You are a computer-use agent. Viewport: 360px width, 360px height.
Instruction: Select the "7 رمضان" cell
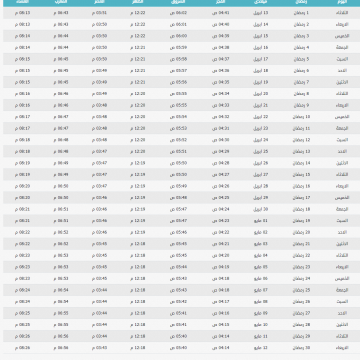301,82
